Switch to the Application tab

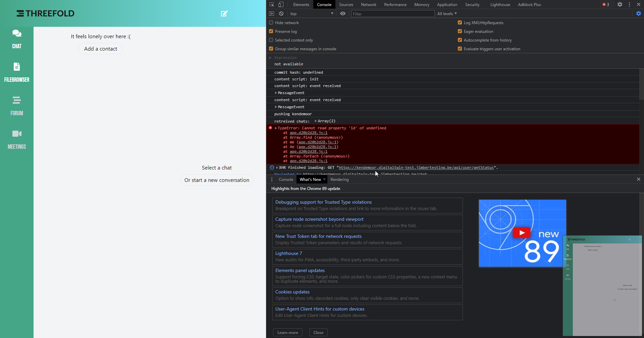pos(447,4)
